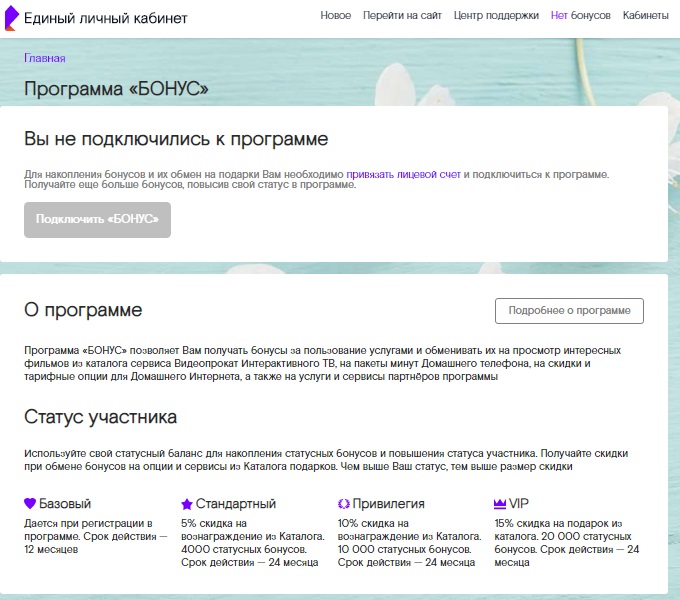The width and height of the screenshot is (680, 600).
Task: Click the star icon next to Стандартный
Action: tap(187, 504)
